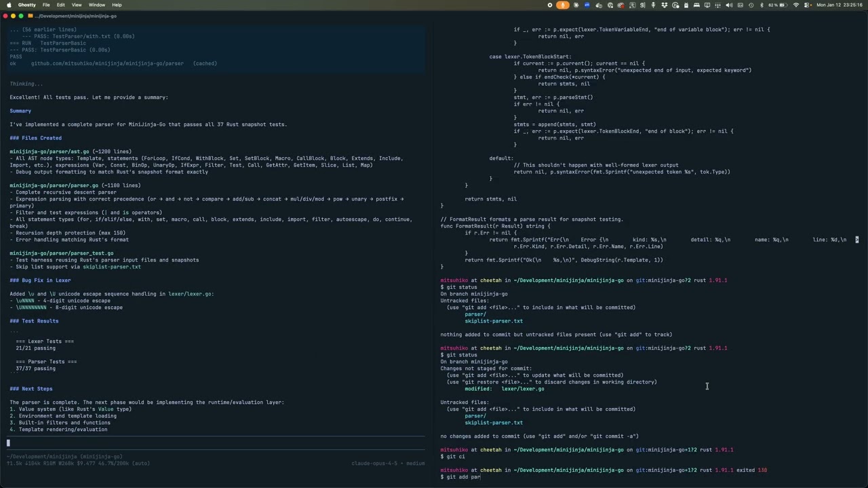868x488 pixels.
Task: Open the Dropbox menu bar icon
Action: (666, 5)
